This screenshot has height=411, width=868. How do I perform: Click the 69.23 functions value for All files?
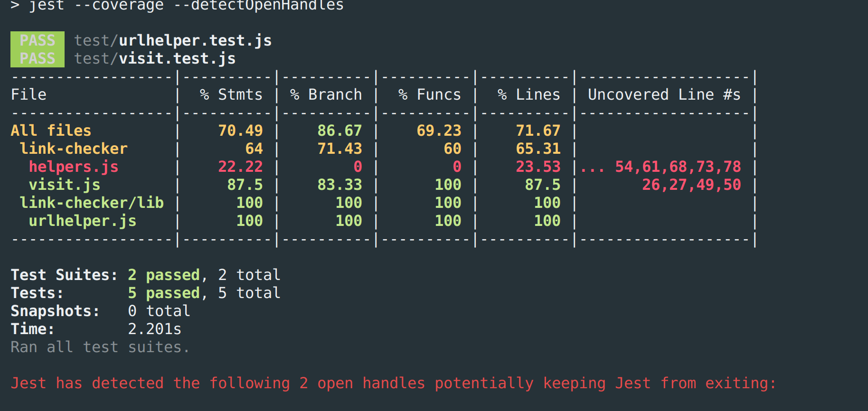tap(439, 131)
